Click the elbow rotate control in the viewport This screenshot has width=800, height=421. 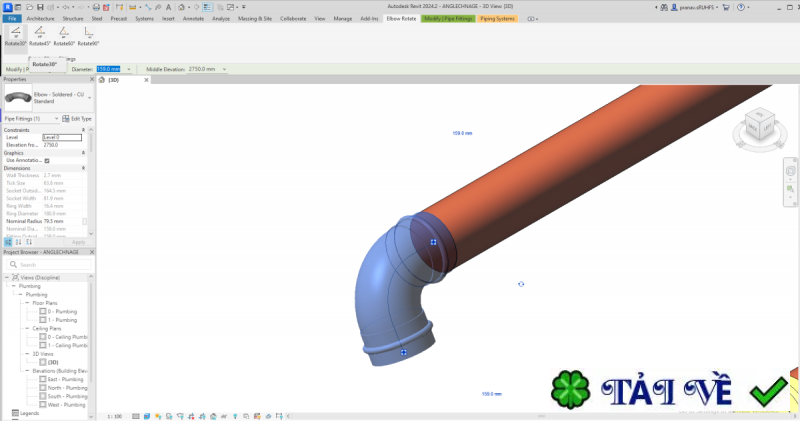pos(521,284)
